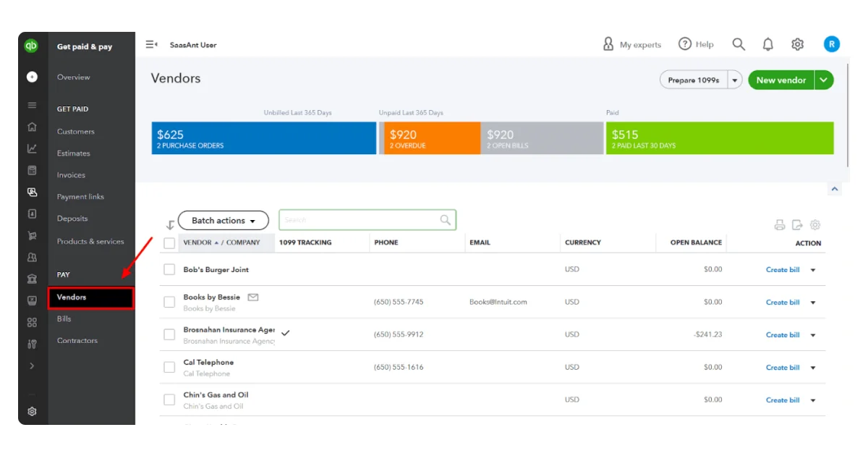This screenshot has width=868, height=456.
Task: Open the Overview menu item
Action: click(74, 77)
